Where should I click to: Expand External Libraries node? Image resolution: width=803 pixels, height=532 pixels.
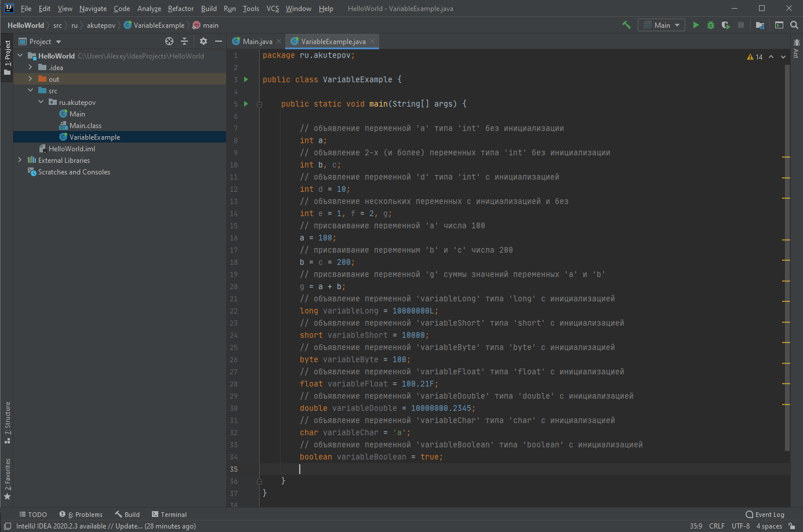(20, 160)
